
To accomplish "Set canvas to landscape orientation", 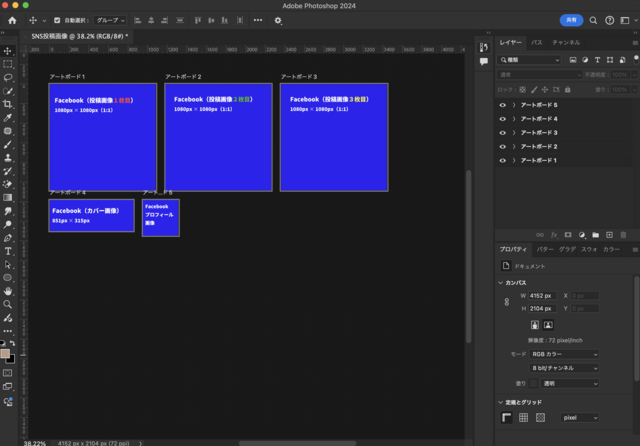I will [x=548, y=325].
